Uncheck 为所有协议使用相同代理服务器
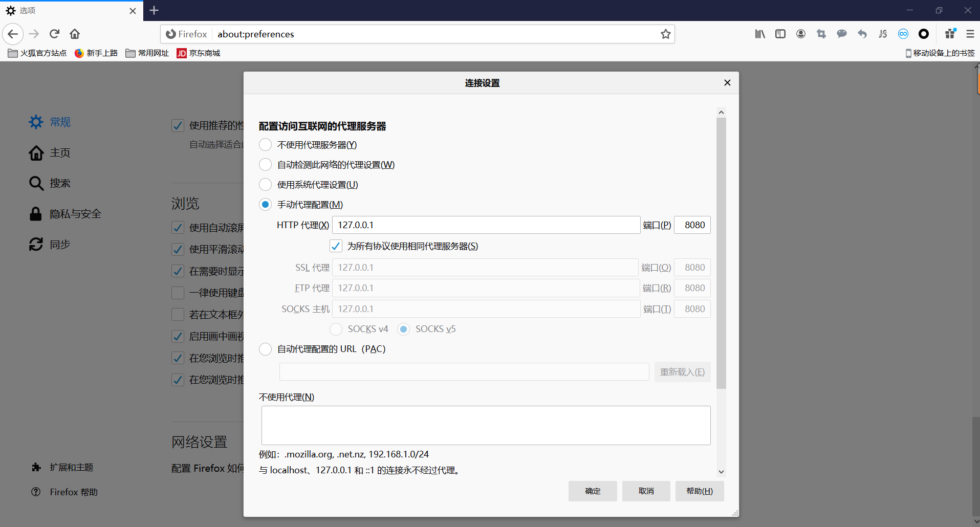This screenshot has height=527, width=980. (336, 246)
